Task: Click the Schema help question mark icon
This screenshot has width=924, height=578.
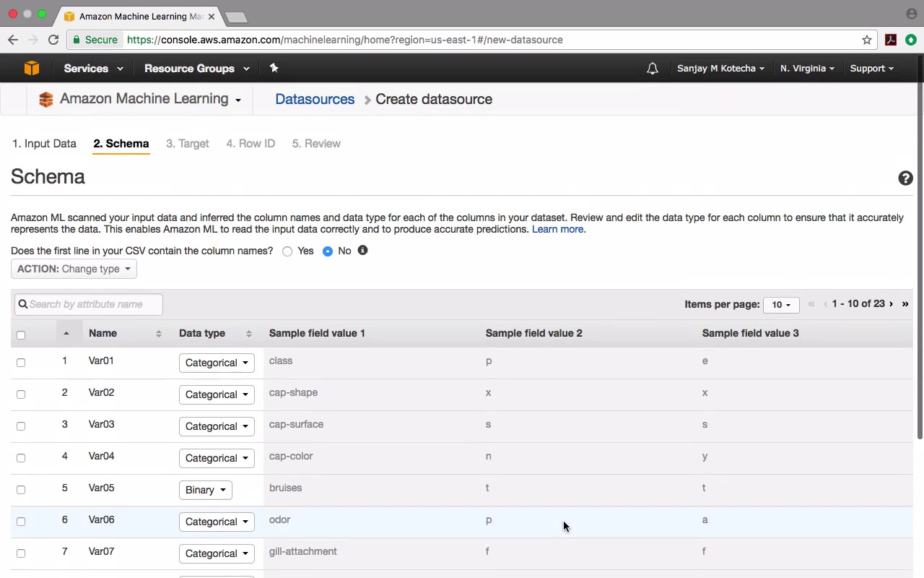Action: [x=905, y=178]
